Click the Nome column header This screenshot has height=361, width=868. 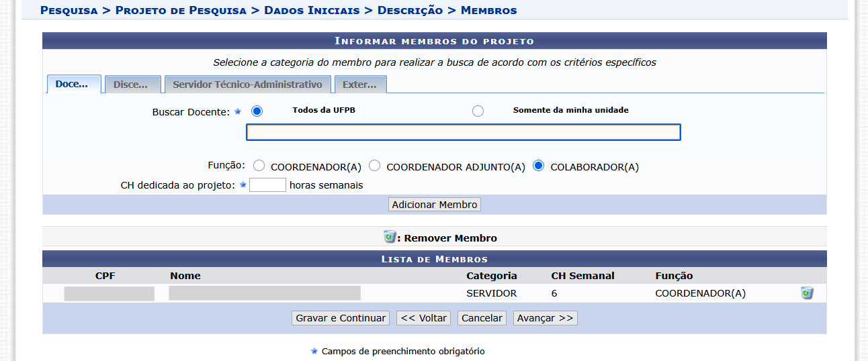185,276
